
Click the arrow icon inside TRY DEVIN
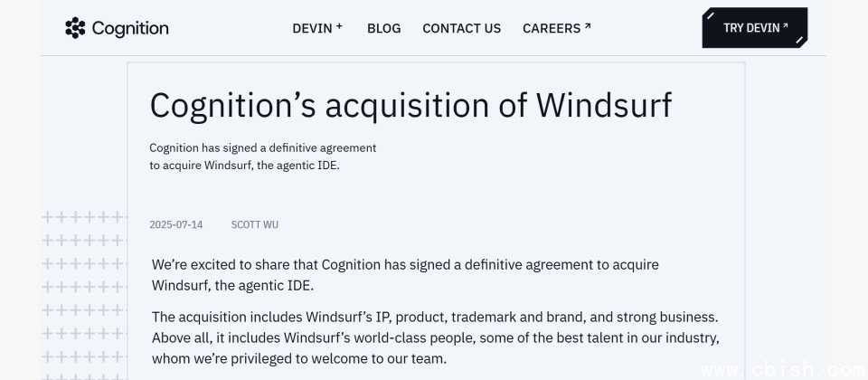[x=785, y=25]
